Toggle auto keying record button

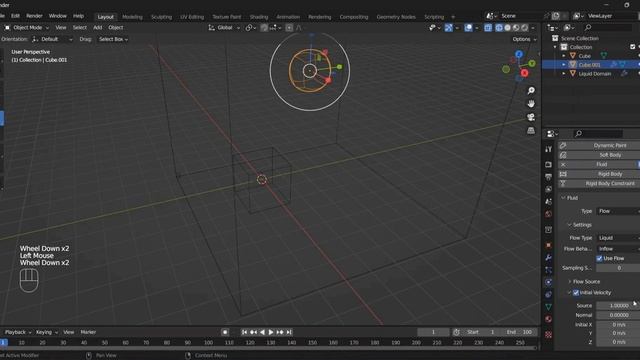pyautogui.click(x=225, y=332)
